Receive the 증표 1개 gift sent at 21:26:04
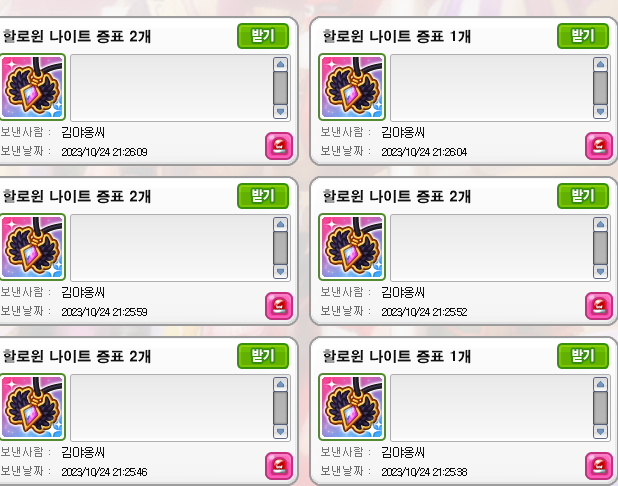Viewport: 618px width, 486px height. [583, 36]
